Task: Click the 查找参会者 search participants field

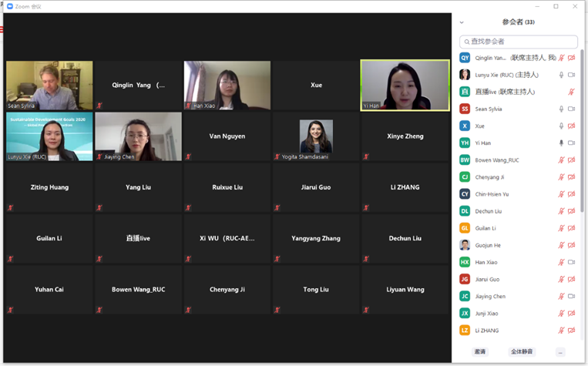Action: (x=519, y=42)
